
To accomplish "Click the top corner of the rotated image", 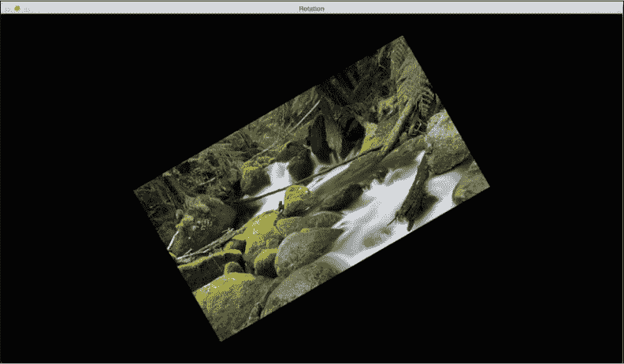I will point(403,36).
